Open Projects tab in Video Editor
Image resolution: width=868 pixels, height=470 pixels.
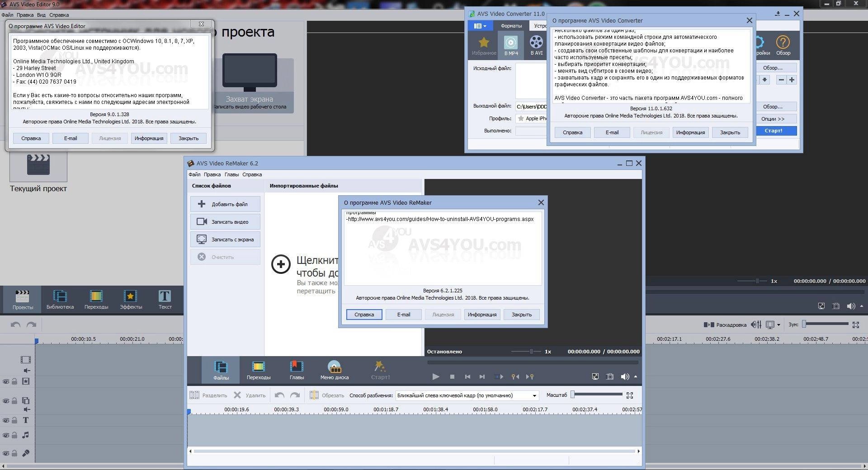23,299
